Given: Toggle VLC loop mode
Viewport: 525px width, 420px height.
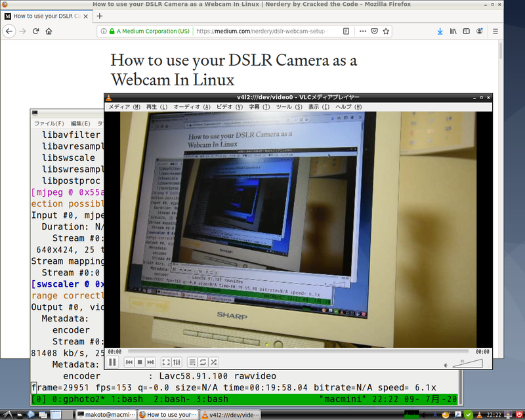Looking at the screenshot, I should point(203,362).
